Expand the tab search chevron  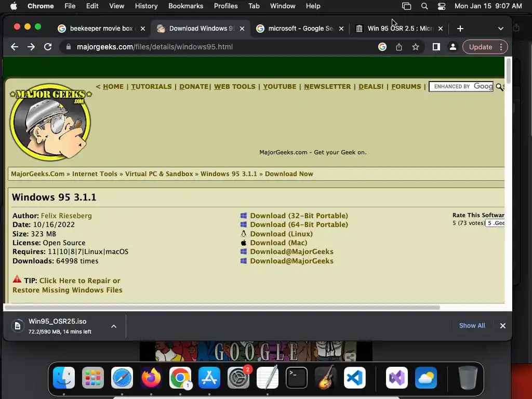[501, 29]
